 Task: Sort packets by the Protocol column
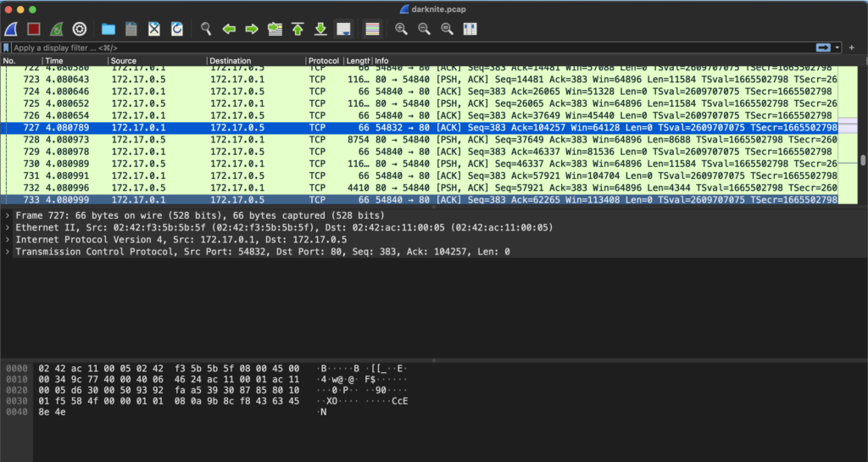pos(324,61)
